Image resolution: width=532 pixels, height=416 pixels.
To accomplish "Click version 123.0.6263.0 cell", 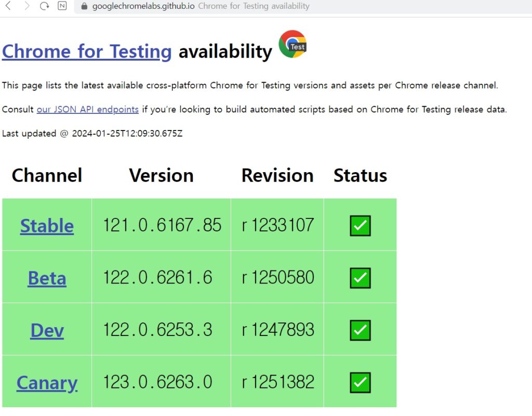I will tap(161, 382).
